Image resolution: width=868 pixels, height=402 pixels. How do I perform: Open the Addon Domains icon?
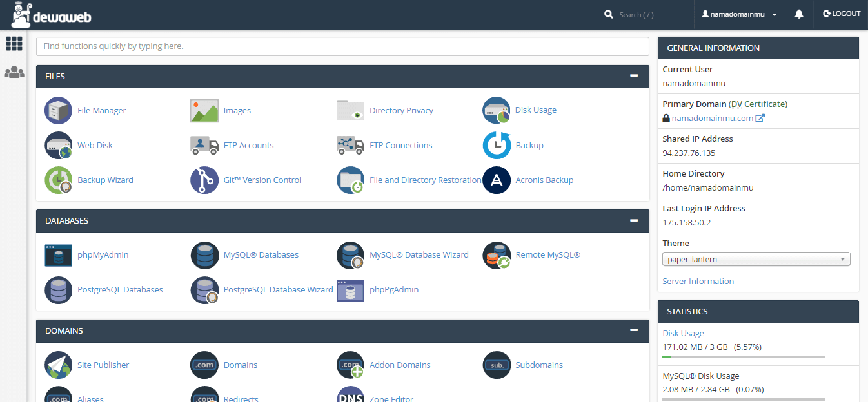click(x=350, y=365)
